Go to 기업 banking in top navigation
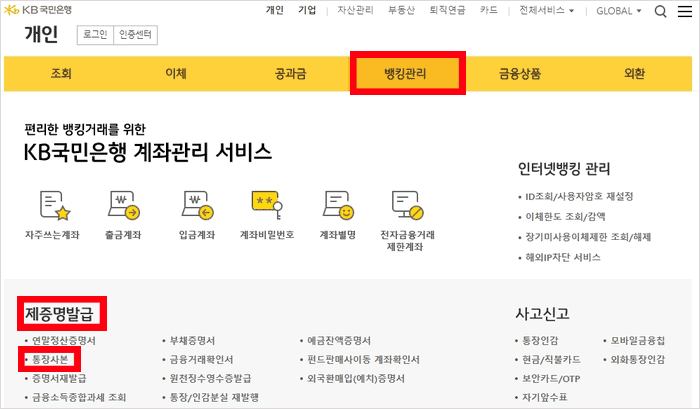 tap(308, 11)
